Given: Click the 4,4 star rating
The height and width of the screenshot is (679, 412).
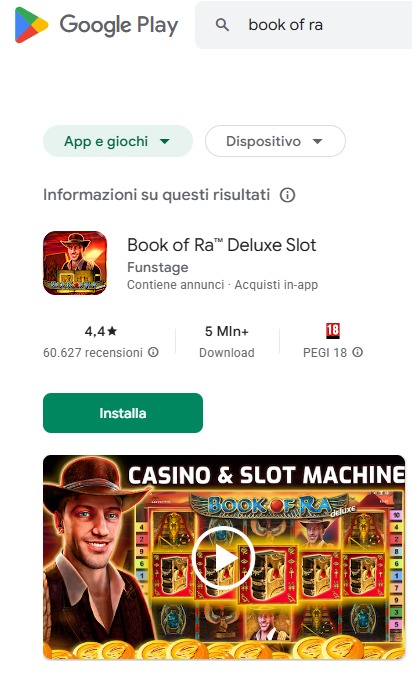Looking at the screenshot, I should [x=101, y=331].
